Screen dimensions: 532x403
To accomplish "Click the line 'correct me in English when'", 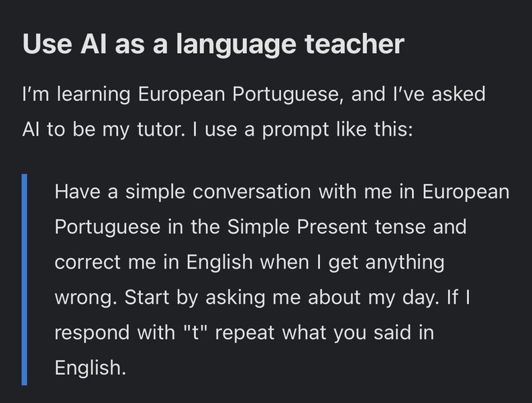I will 250,263.
